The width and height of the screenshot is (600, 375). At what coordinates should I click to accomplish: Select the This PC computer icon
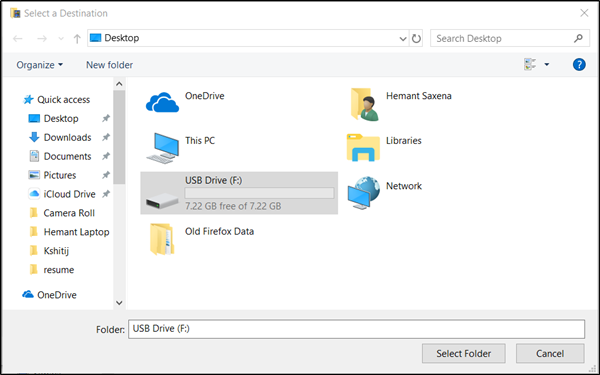click(163, 148)
